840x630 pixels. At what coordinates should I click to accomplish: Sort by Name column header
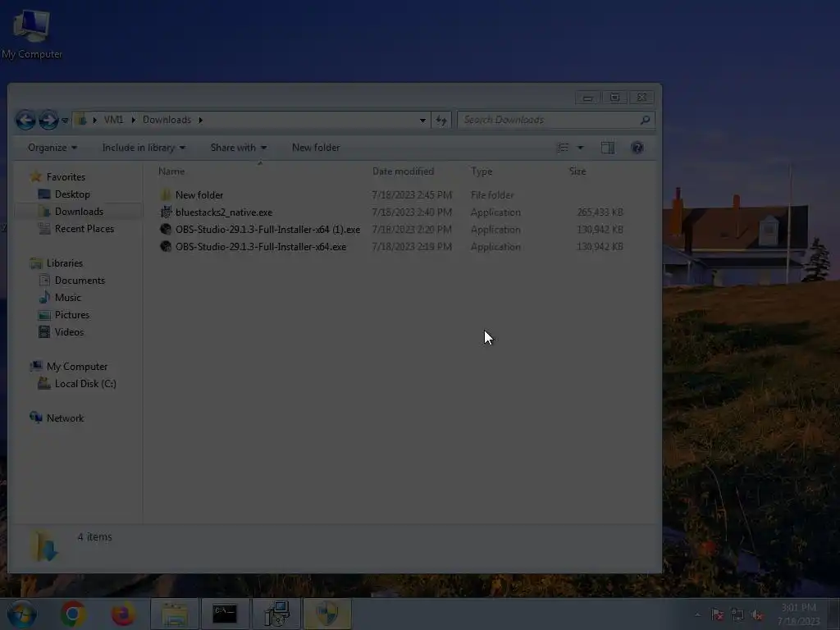(171, 171)
